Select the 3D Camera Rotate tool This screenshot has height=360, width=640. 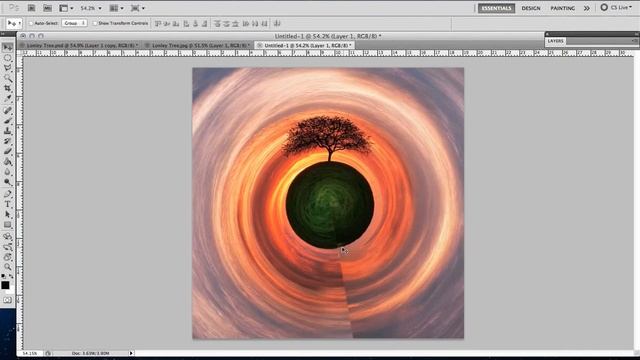[x=7, y=247]
